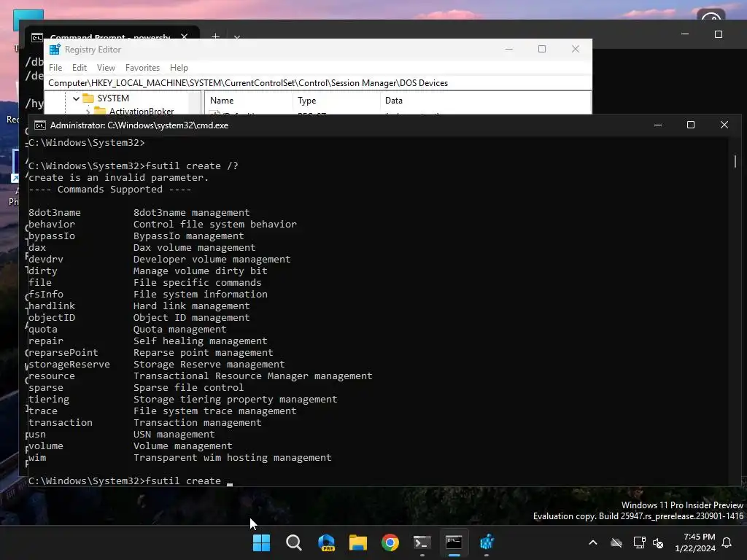Select the Command Prompt tab in Terminal
The width and height of the screenshot is (747, 560).
110,36
